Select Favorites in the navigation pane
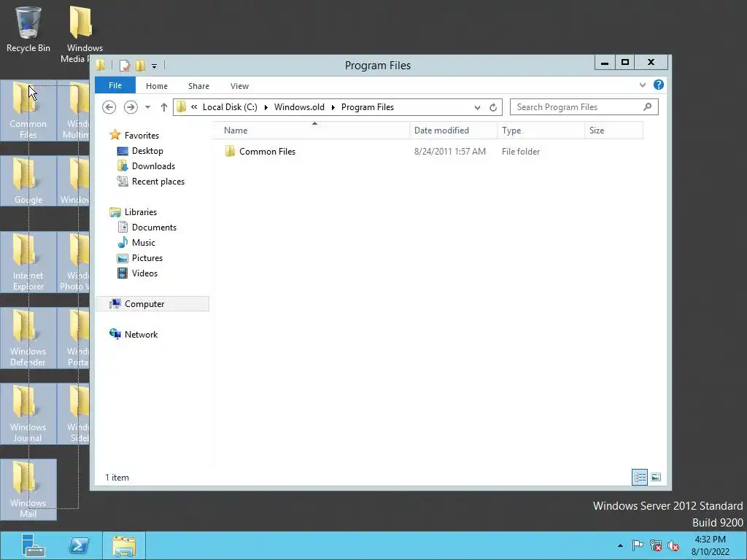Screen dimensions: 747x560 [142, 135]
